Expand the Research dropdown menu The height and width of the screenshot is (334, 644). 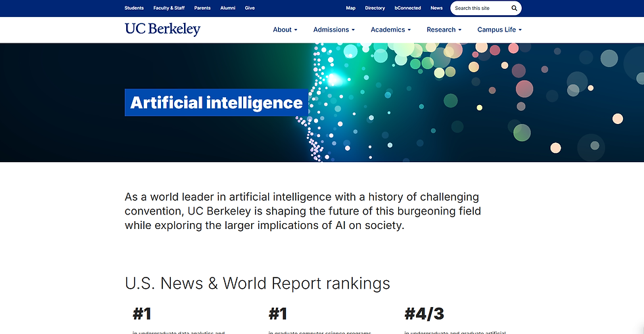pyautogui.click(x=444, y=30)
